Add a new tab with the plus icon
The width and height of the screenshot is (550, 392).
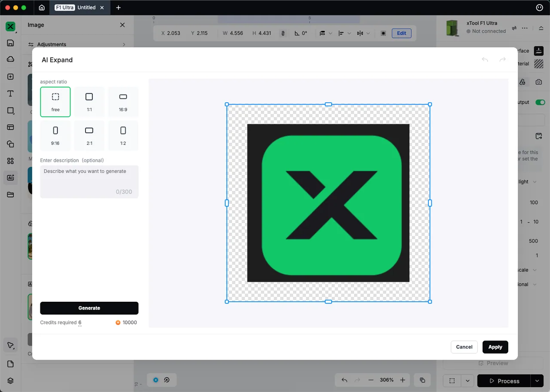[x=118, y=7]
